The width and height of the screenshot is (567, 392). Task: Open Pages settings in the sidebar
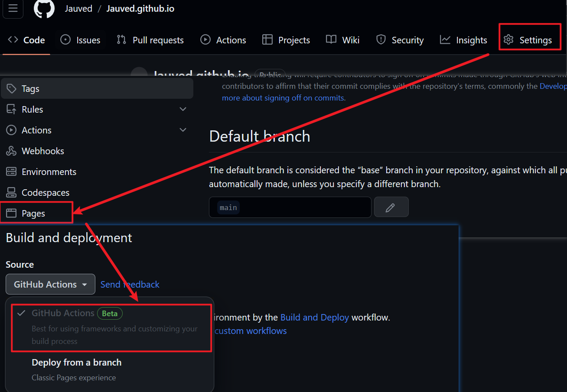(33, 214)
